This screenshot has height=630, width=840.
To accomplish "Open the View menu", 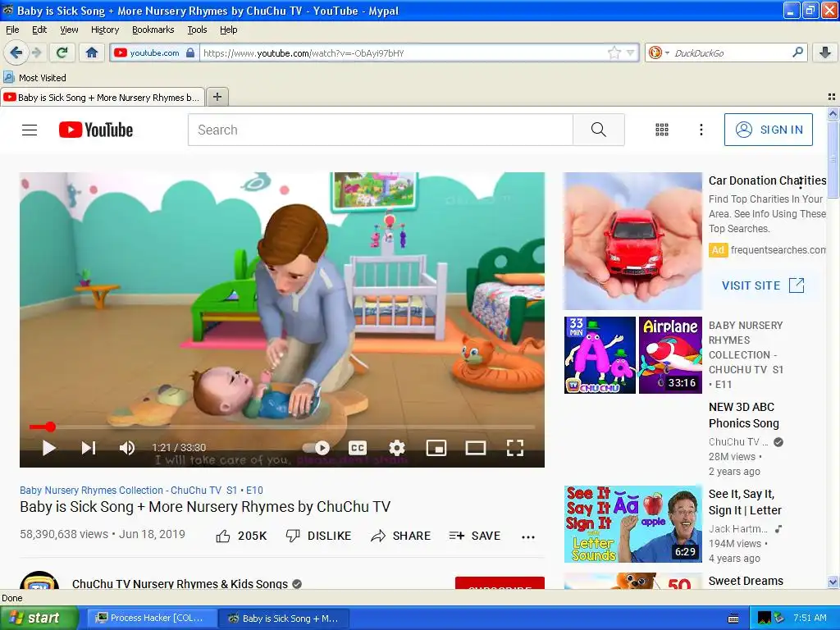I will pos(69,30).
